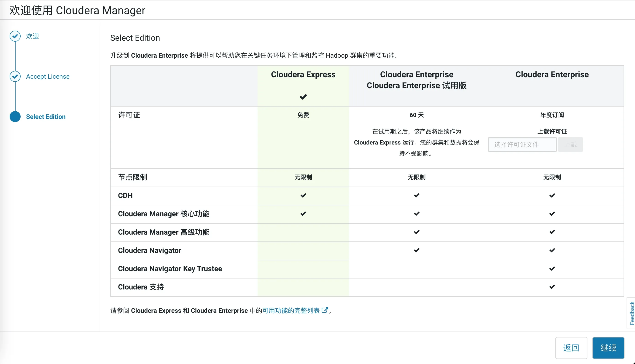Click Cloudera 支持 checkmark in Enterprise column

point(552,287)
